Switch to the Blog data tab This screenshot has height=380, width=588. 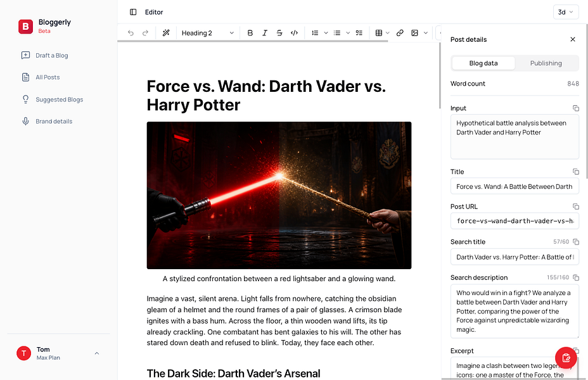(483, 63)
